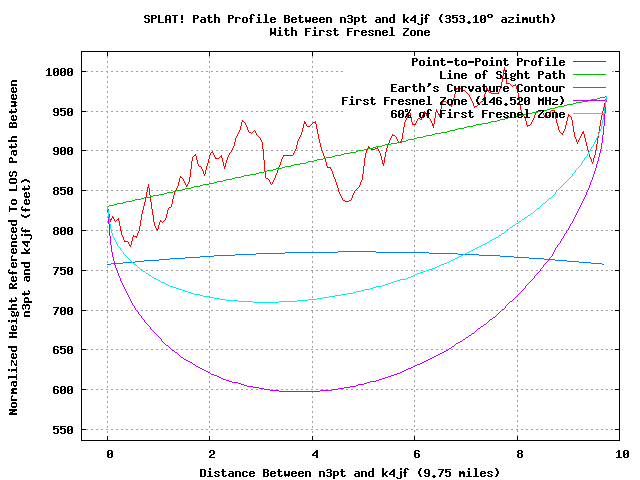This screenshot has height=480, width=640.
Task: Click the x-axis tick label '8'
Action: pos(519,454)
